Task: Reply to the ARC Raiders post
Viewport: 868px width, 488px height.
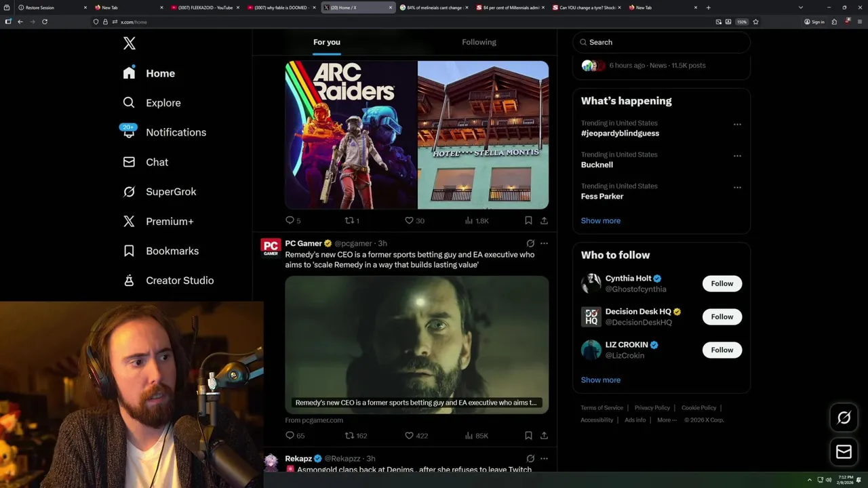Action: tap(293, 220)
